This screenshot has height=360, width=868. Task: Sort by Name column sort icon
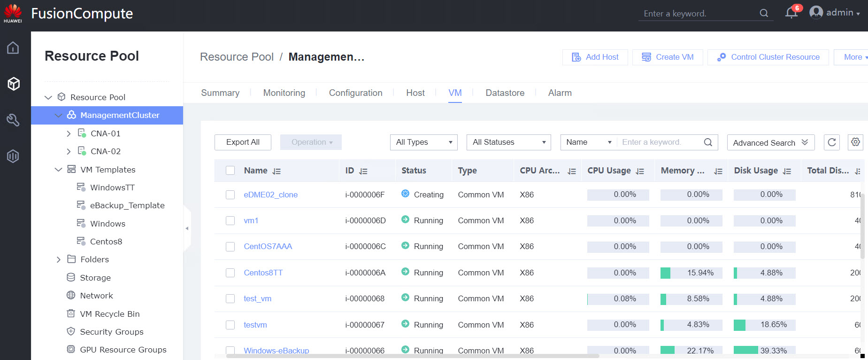(277, 171)
